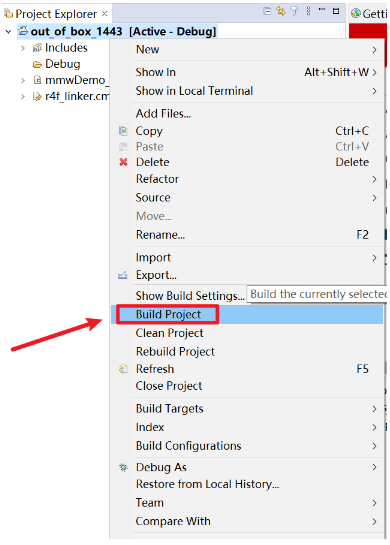Choose Rename... from the context menu
Viewport: 390px width, 545px height.
[x=247, y=235]
